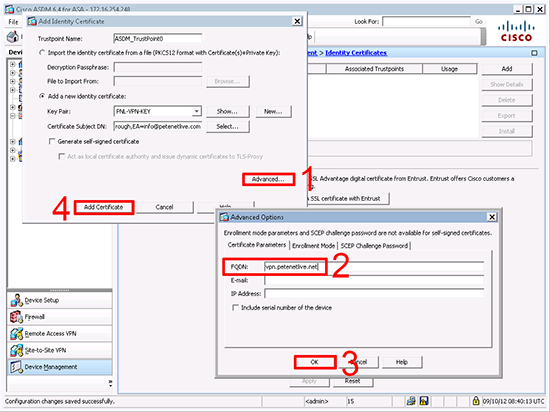
Task: Open the Key Pair dropdown
Action: click(197, 111)
